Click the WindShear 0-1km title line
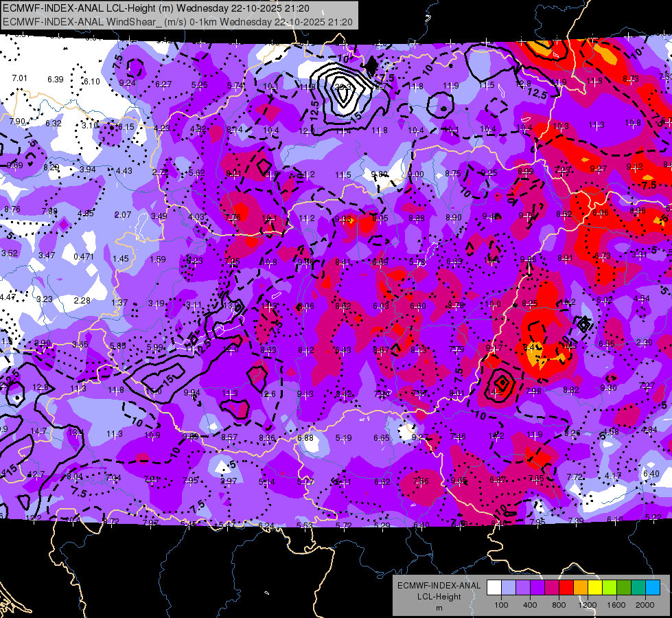The height and width of the screenshot is (618, 672). (x=177, y=22)
